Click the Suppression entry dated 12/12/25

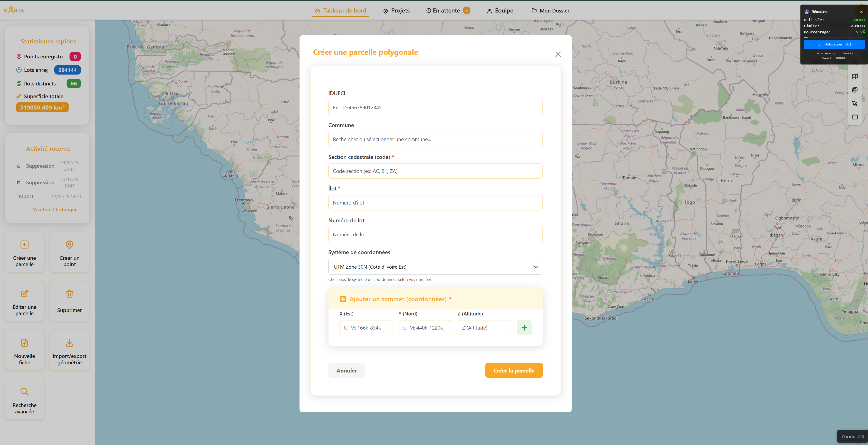pos(47,182)
